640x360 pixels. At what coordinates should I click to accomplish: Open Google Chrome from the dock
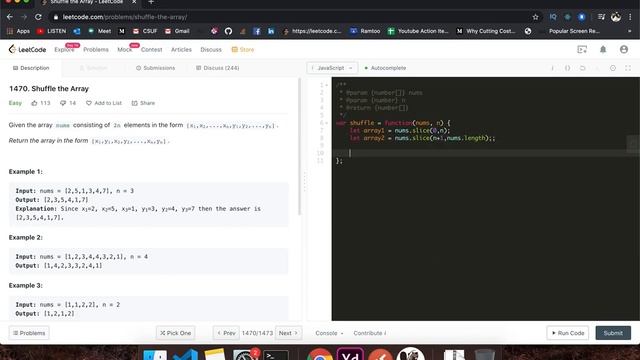(x=320, y=354)
